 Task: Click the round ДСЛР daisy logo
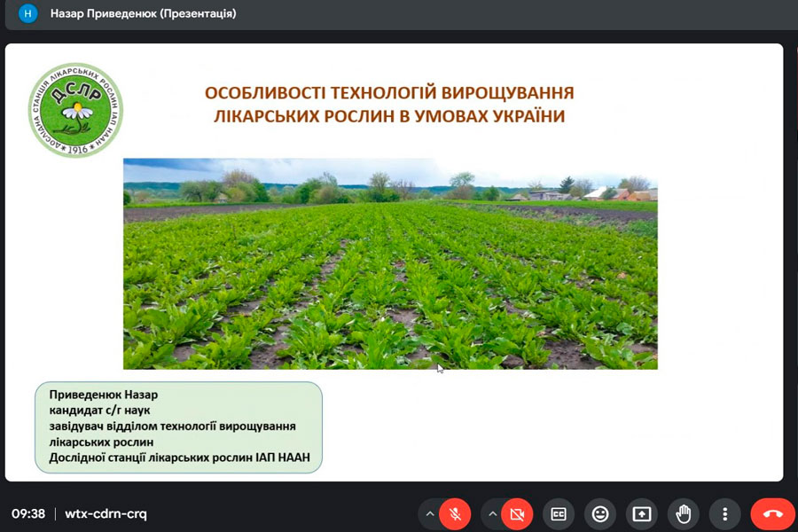pyautogui.click(x=75, y=111)
